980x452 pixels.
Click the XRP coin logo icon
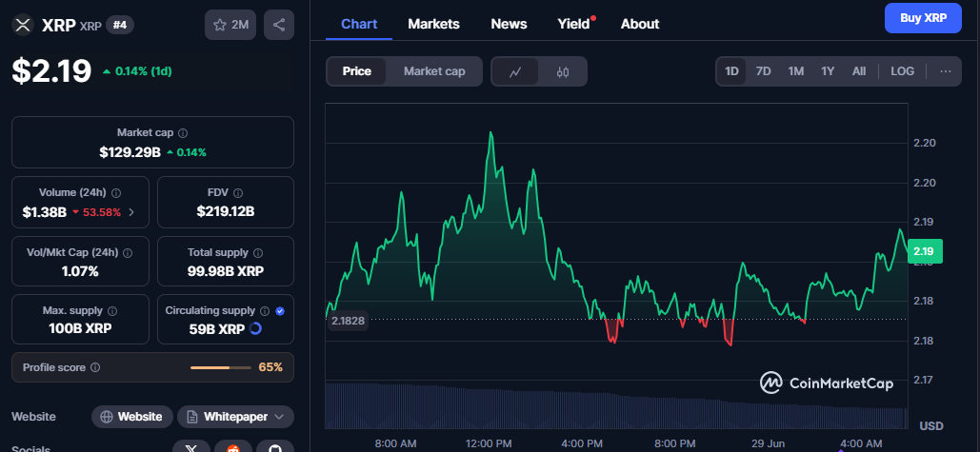[x=23, y=25]
